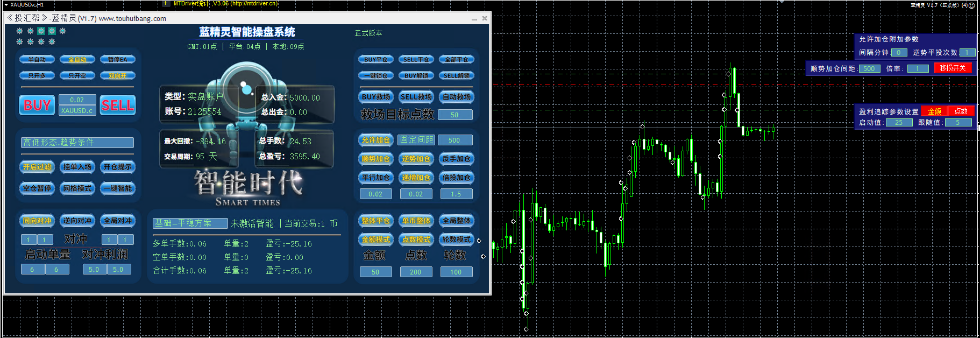This screenshot has width=980, height=338.
Task: Click SELL平仓 to close sell orders
Action: (416, 60)
